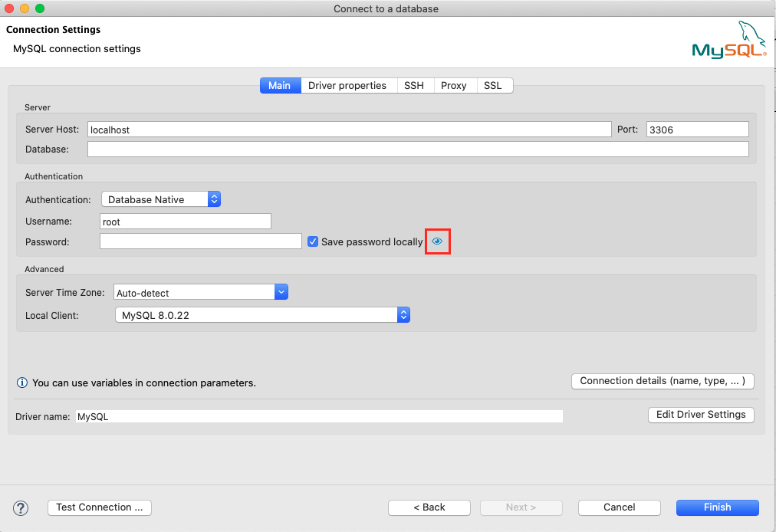Click the Username field containing root

(x=186, y=222)
